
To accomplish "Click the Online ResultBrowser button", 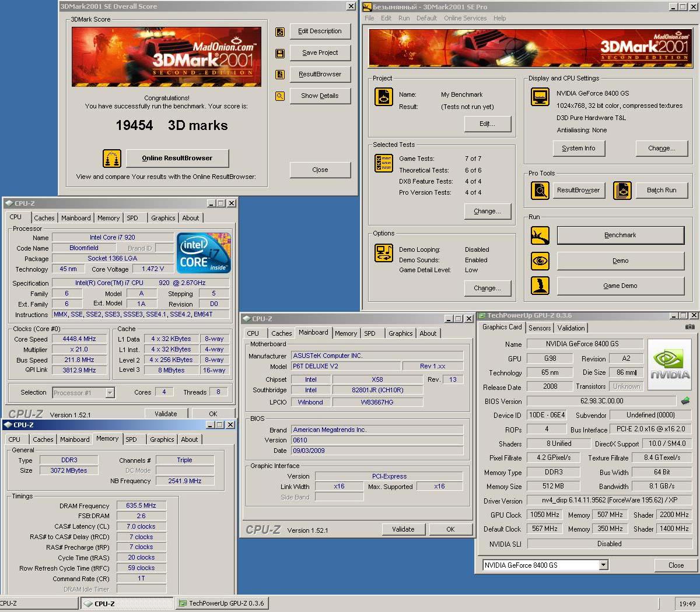I will 177,158.
